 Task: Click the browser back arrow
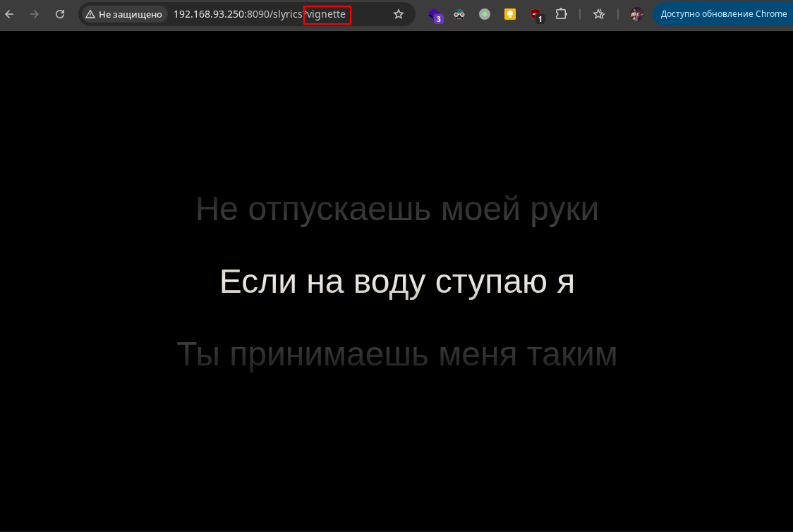pos(10,14)
